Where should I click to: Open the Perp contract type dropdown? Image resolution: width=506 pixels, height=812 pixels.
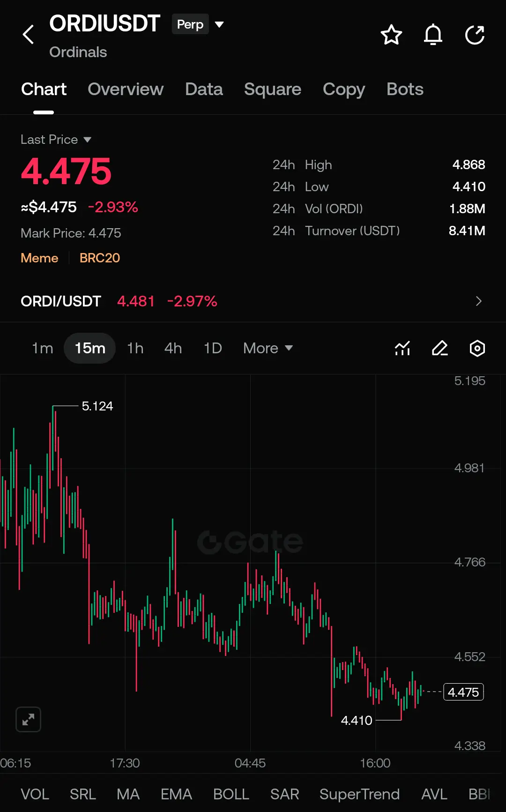coord(198,24)
